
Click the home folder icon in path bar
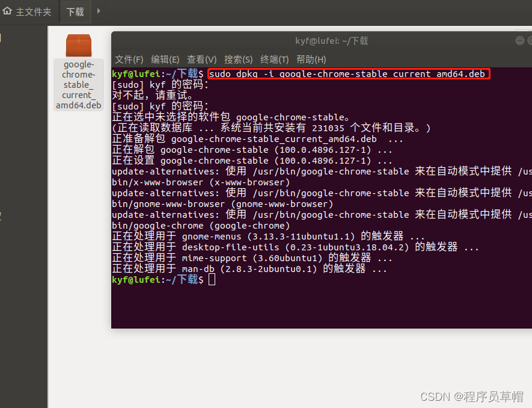coord(7,11)
